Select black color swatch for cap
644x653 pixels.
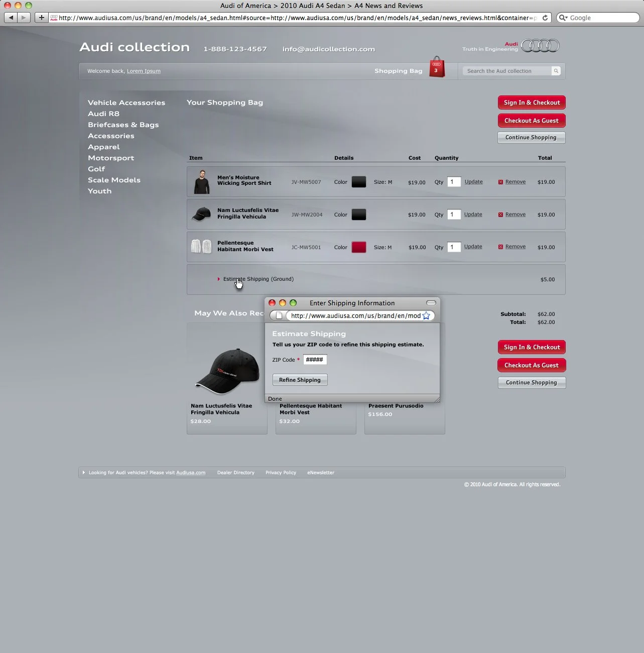(359, 214)
